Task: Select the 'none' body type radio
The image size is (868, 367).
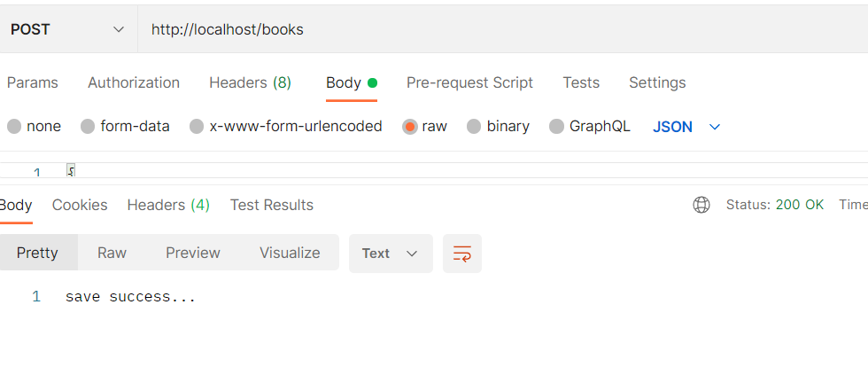Action: pos(14,127)
